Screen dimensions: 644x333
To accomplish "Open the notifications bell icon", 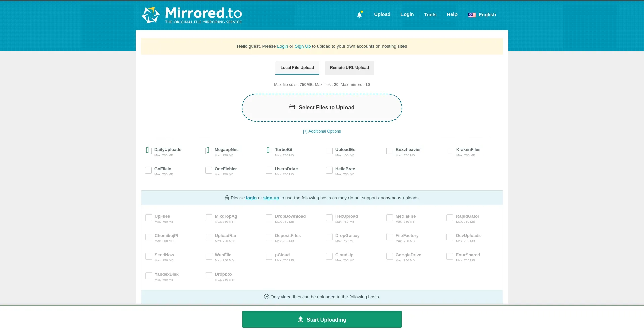I will point(359,15).
